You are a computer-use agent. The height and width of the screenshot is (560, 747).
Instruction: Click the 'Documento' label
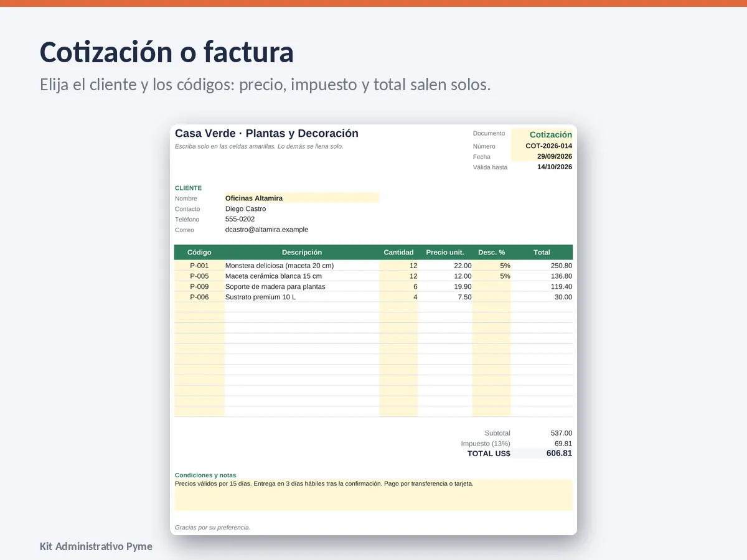489,134
